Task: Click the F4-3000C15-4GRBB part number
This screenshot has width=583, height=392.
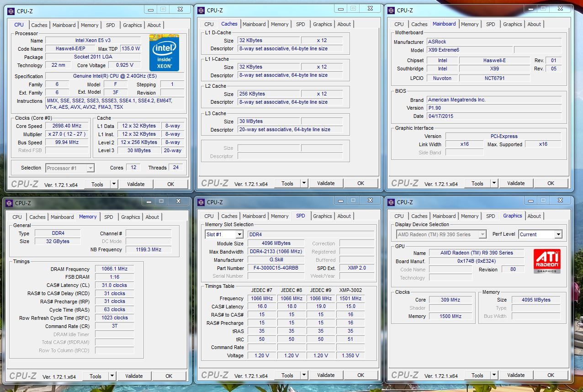Action: pos(276,268)
